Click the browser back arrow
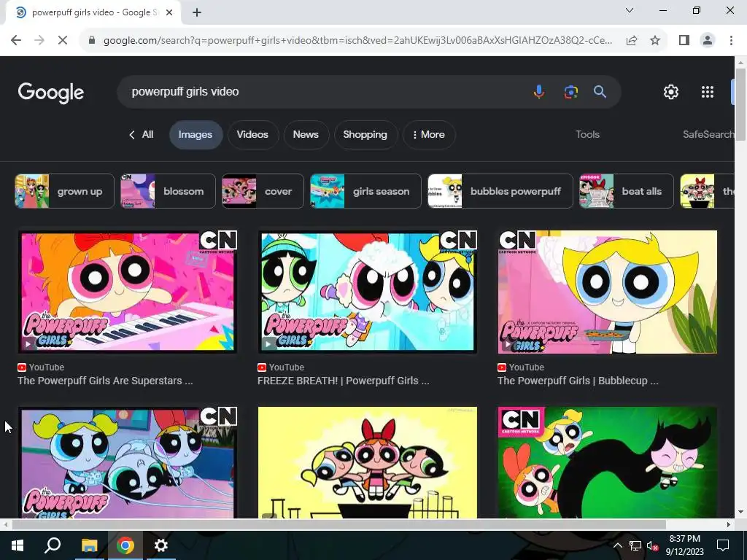The height and width of the screenshot is (560, 747). (16, 41)
